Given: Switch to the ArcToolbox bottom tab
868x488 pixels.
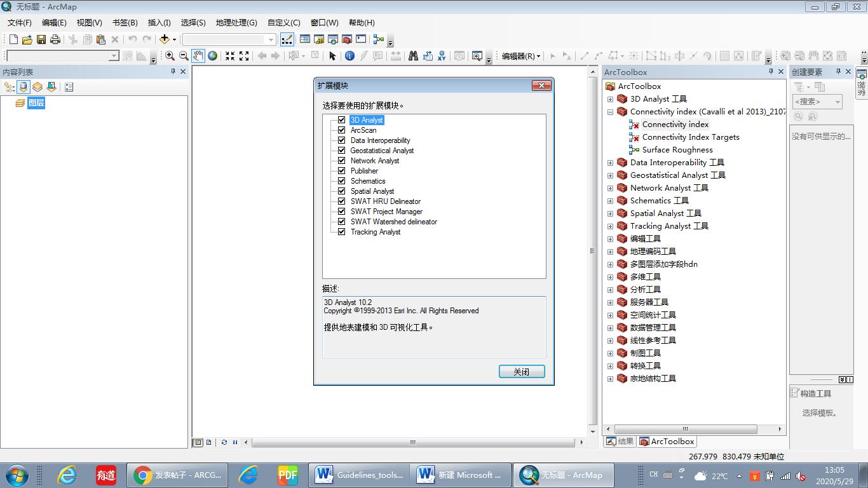Looking at the screenshot, I should coord(667,441).
